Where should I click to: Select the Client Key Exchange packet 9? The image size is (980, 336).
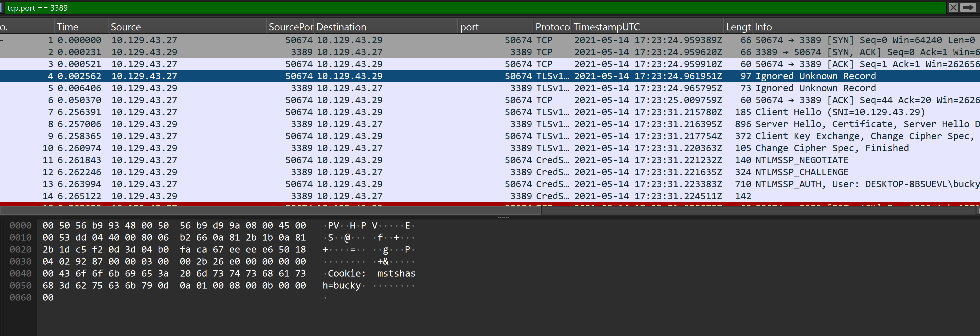(490, 136)
